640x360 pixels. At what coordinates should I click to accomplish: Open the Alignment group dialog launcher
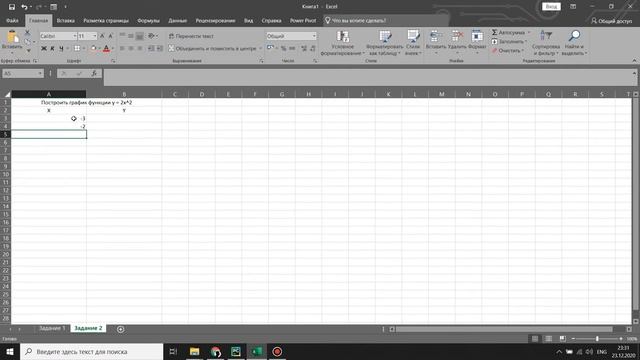pos(261,61)
